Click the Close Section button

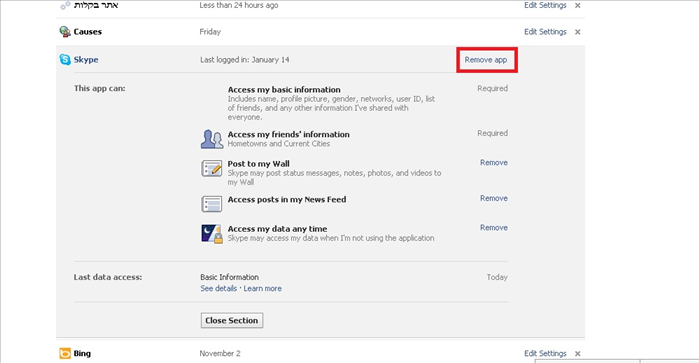click(232, 321)
